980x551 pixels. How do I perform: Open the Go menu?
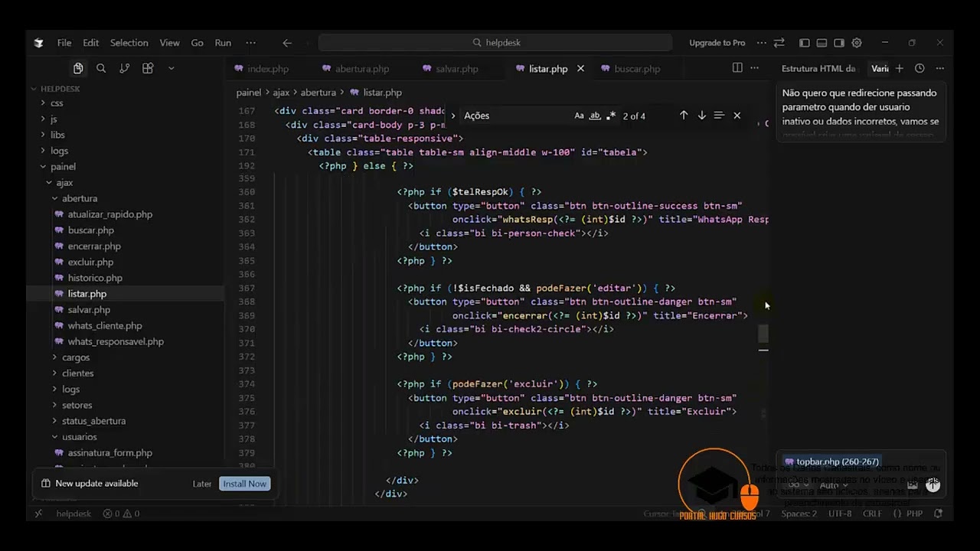198,43
